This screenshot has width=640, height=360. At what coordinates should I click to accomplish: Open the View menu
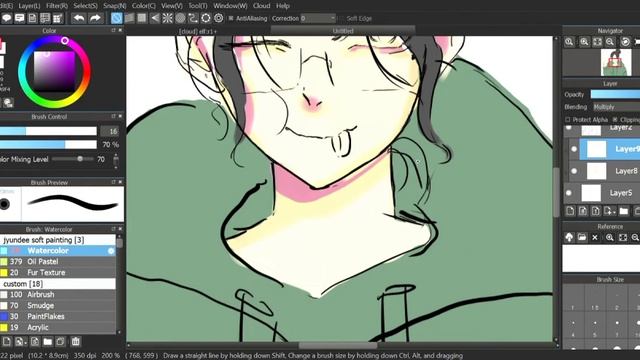171,6
